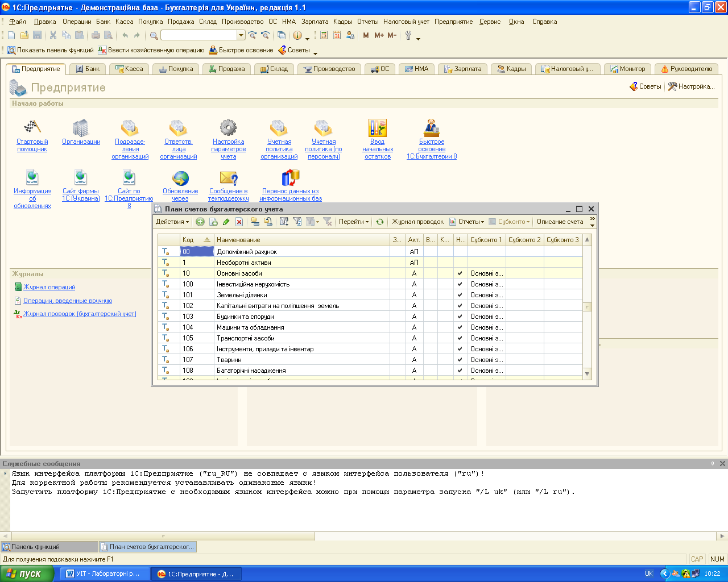Edit the current account with the pencil icon

226,222
